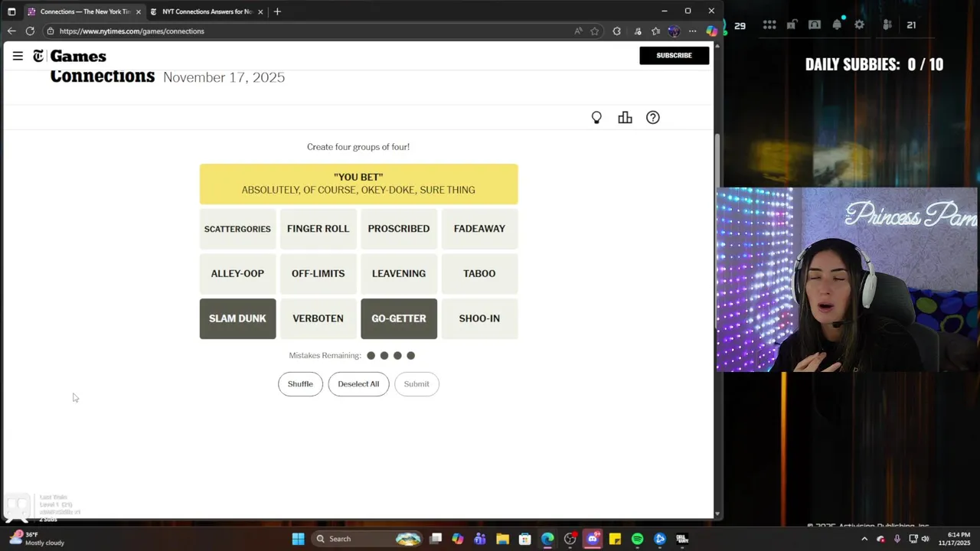Viewport: 980px width, 551px height.
Task: Click the solved "YOU BET" yellow group
Action: [358, 184]
